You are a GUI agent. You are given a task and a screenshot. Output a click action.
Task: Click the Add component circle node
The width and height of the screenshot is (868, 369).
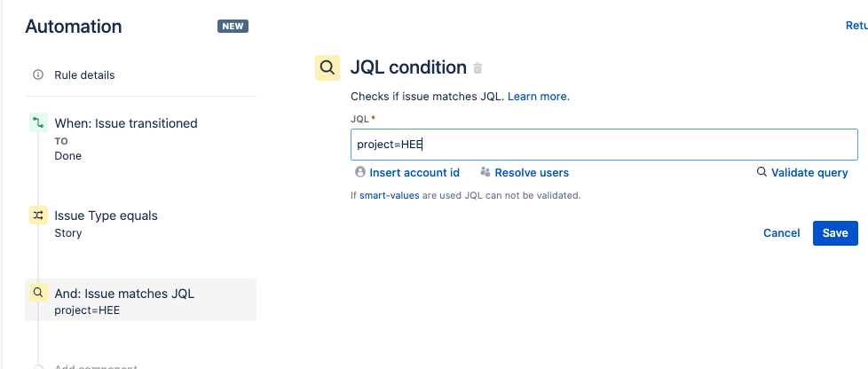[x=38, y=367]
